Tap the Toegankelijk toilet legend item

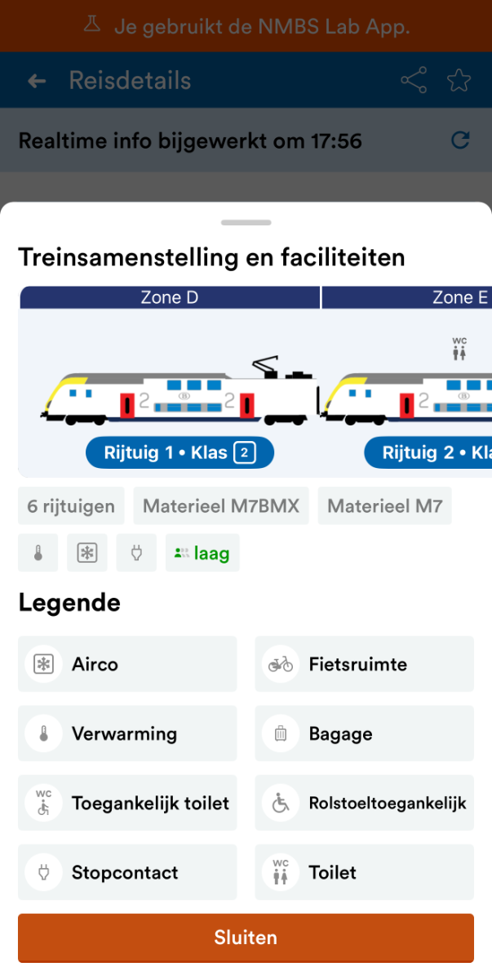pos(127,803)
